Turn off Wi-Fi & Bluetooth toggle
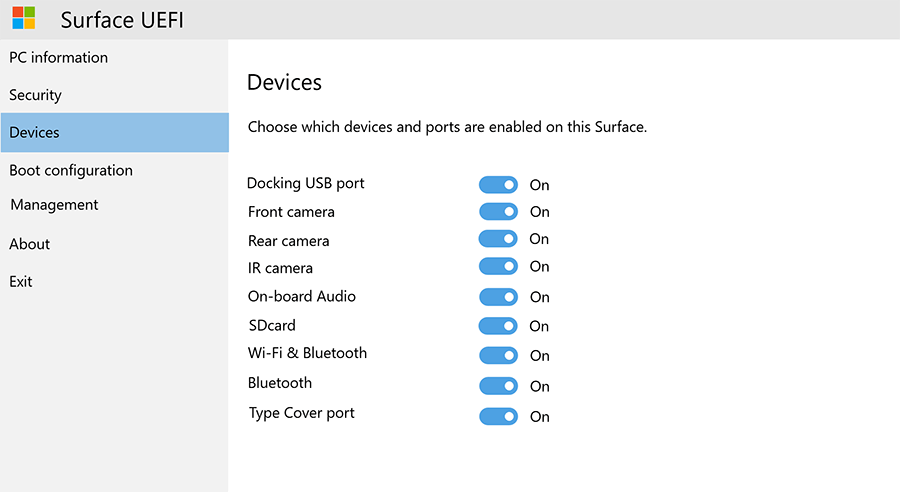This screenshot has height=492, width=900. pyautogui.click(x=498, y=355)
